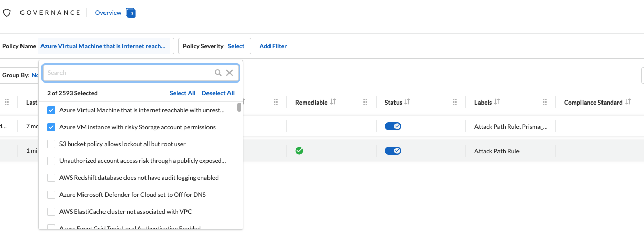
Task: Open the Policy Name filter dropdown
Action: (102, 46)
